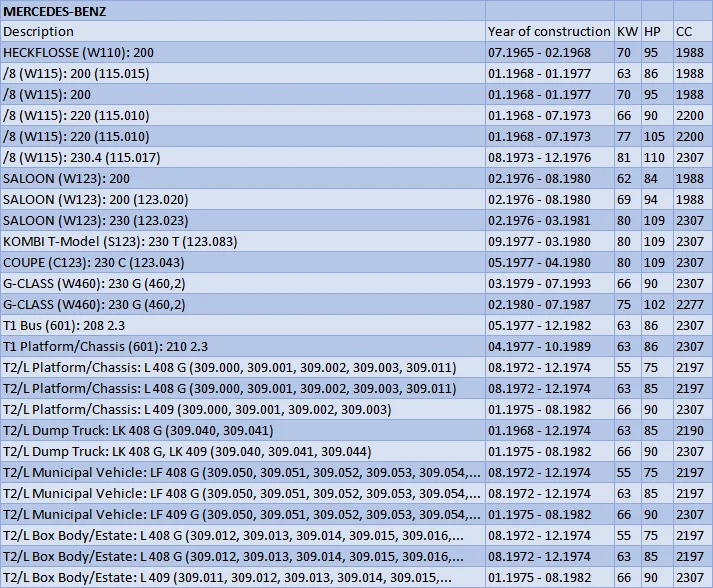Select the T2/L Platform/Chassis: L 409 row
This screenshot has height=588, width=713.
(356, 410)
